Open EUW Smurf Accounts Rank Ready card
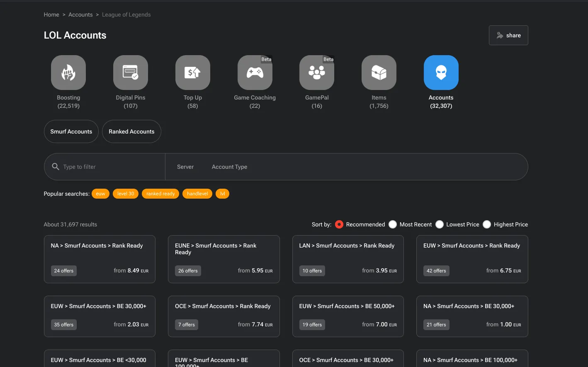Screen dimensions: 588x367 [x=472, y=259]
